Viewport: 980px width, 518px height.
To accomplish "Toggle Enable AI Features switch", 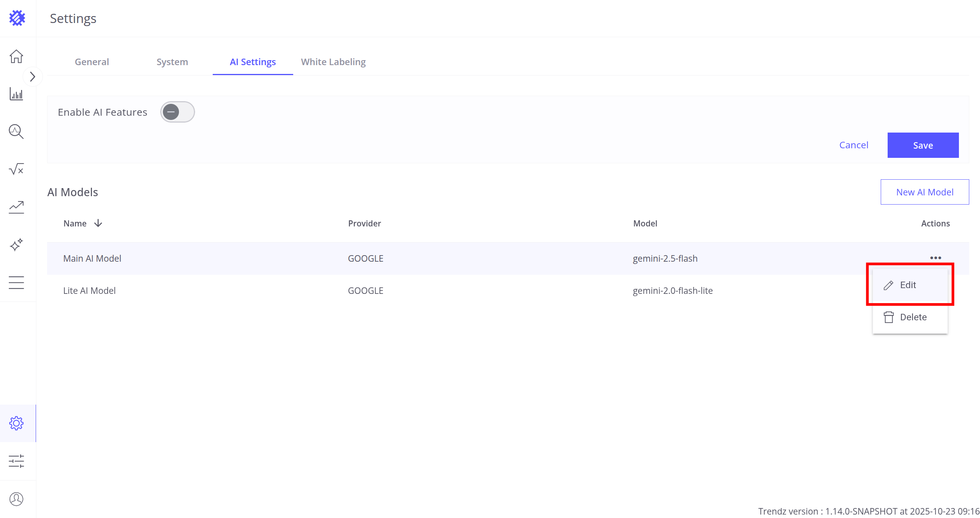I will coord(177,112).
